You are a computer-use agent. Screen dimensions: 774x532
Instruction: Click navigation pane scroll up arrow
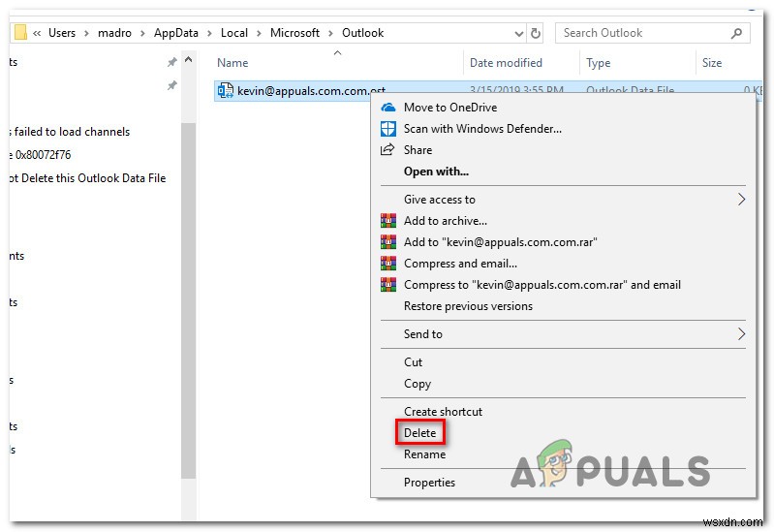tap(188, 60)
